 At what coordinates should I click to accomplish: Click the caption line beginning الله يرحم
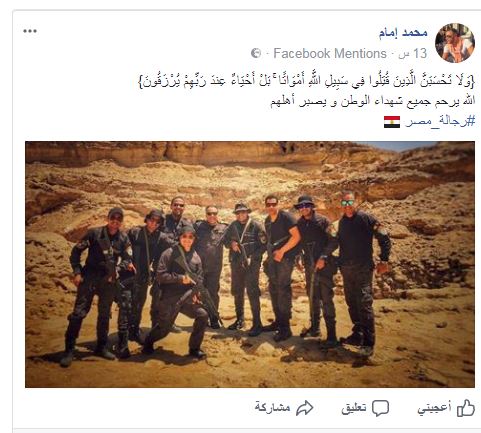click(372, 101)
